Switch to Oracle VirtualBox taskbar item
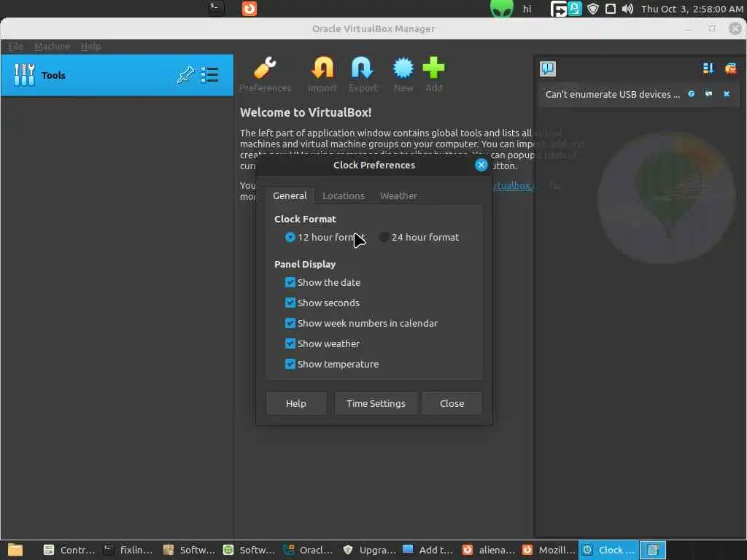This screenshot has height=560, width=747. pyautogui.click(x=309, y=550)
